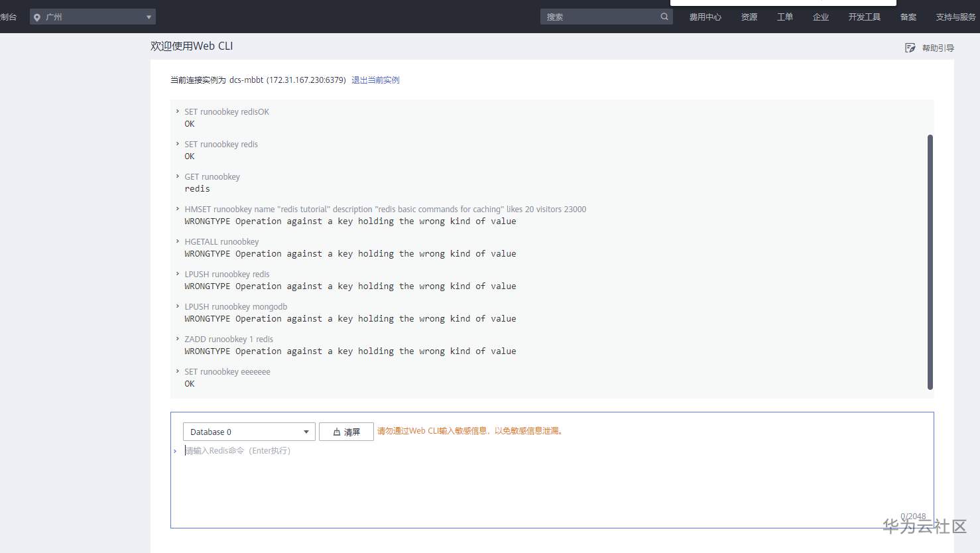Image resolution: width=980 pixels, height=553 pixels.
Task: Expand the Database 0 selector
Action: pos(249,432)
